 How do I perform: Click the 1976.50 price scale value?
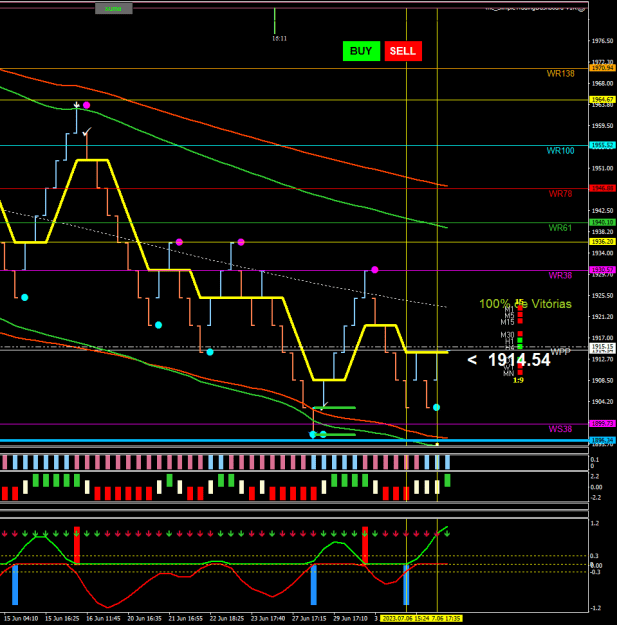602,41
